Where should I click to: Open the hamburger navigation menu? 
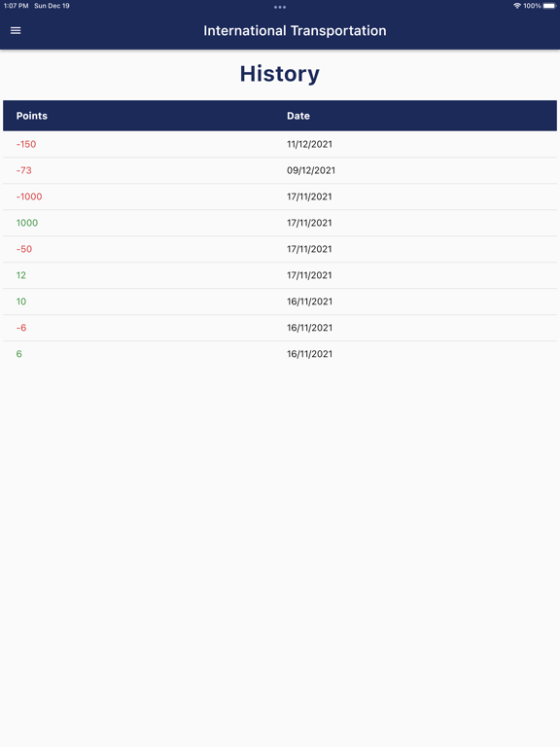(16, 30)
